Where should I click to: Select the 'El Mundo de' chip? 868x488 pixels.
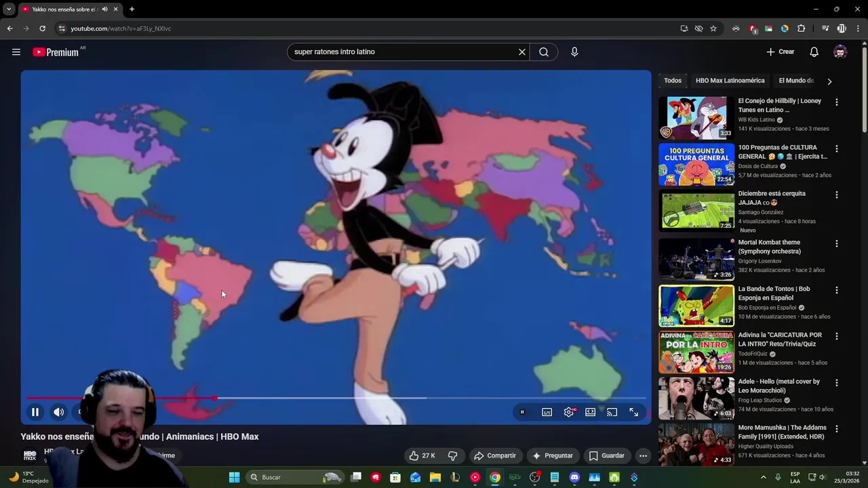(x=796, y=81)
